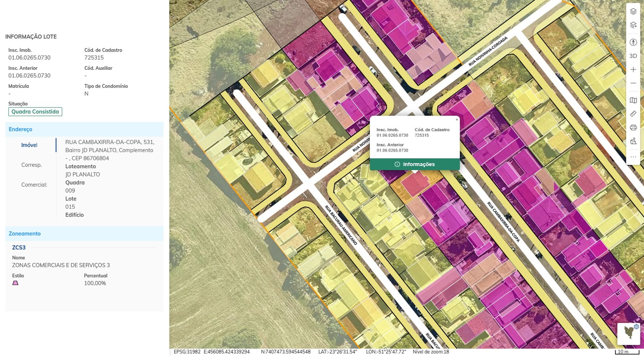This screenshot has height=356, width=644.
Task: Zoom out of the map
Action: [x=633, y=83]
